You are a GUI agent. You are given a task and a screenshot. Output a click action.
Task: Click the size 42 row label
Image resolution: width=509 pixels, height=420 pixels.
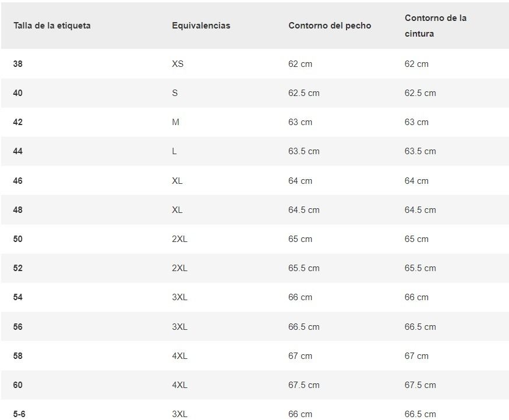(x=18, y=122)
